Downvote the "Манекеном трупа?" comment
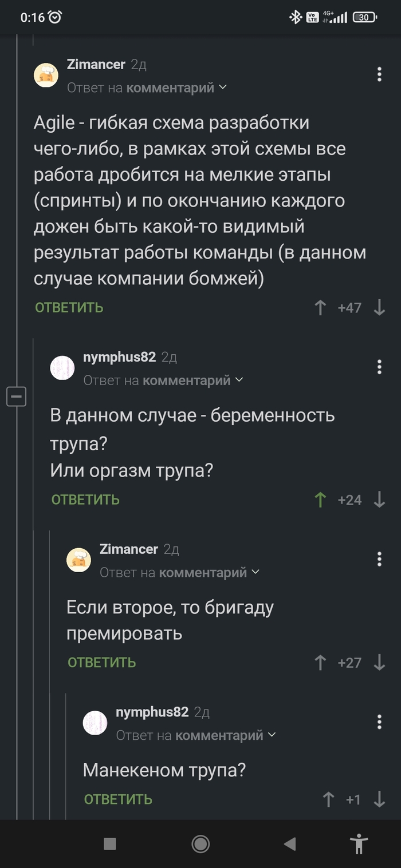The height and width of the screenshot is (868, 401). (379, 799)
